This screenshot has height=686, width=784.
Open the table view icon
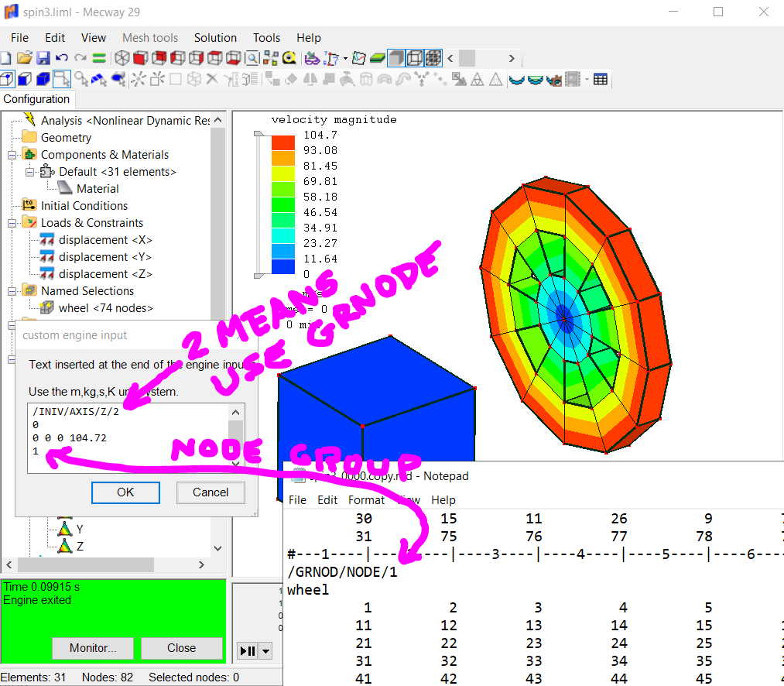coord(600,79)
